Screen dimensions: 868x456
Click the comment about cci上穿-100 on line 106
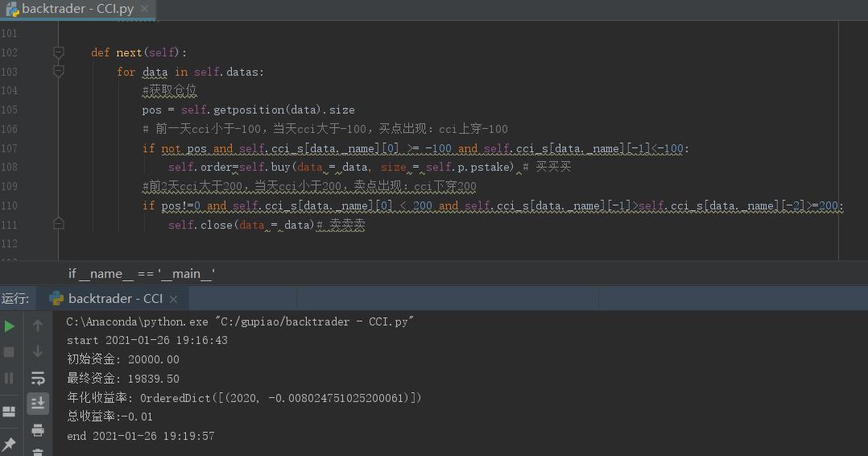click(x=325, y=129)
